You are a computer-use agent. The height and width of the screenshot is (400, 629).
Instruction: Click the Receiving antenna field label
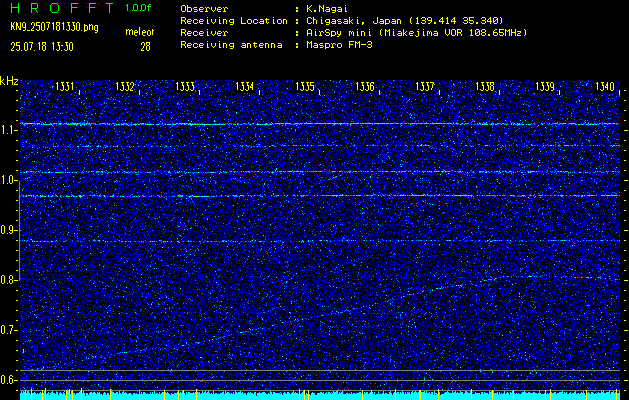click(x=231, y=45)
